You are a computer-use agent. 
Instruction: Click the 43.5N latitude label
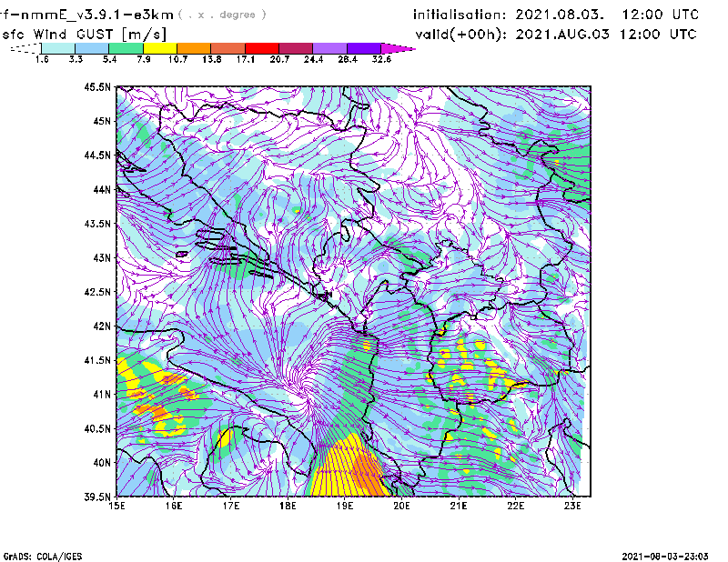pos(97,223)
